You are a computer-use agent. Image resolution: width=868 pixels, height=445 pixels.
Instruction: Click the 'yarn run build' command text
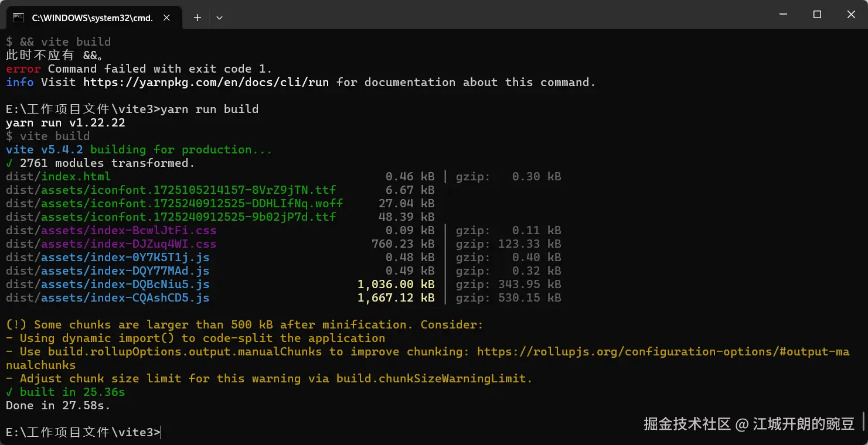[209, 109]
